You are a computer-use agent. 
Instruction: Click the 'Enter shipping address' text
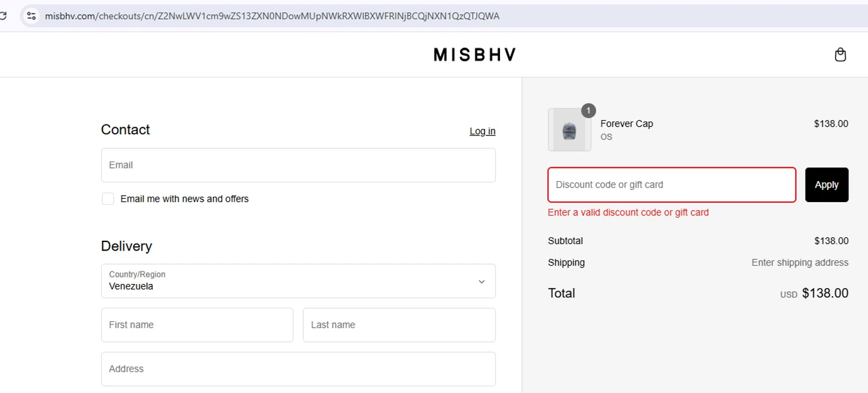800,262
